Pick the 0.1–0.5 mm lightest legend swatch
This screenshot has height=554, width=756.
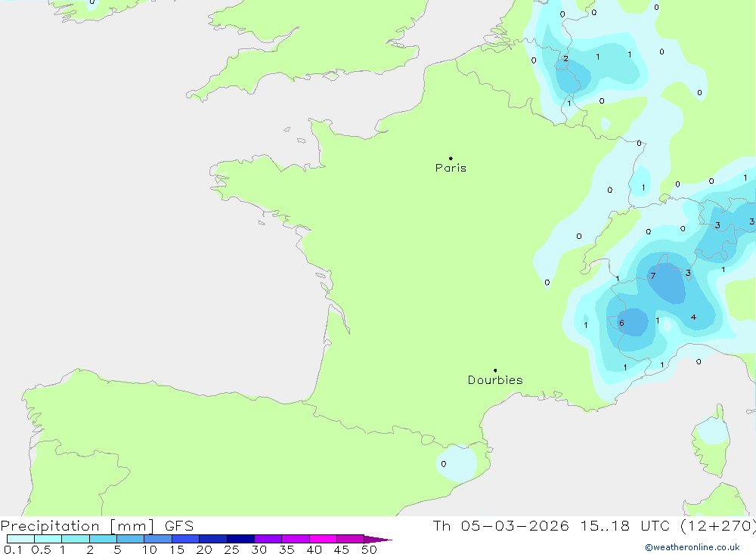[x=20, y=539]
